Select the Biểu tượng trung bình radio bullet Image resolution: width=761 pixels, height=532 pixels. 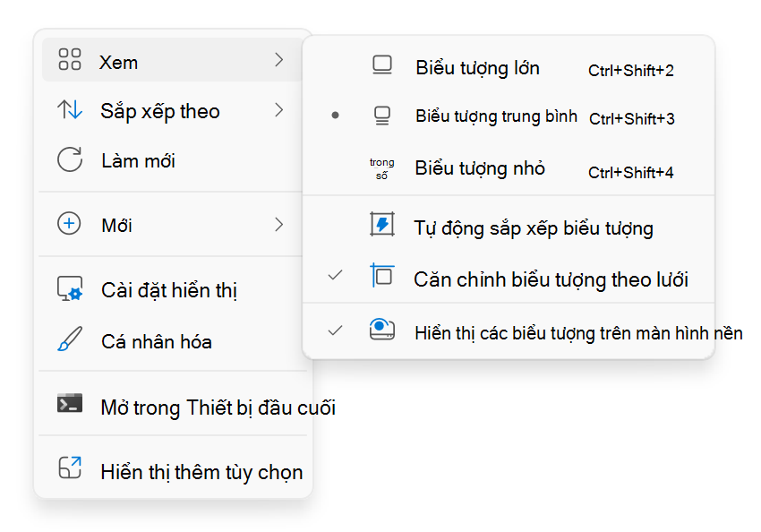pos(335,115)
